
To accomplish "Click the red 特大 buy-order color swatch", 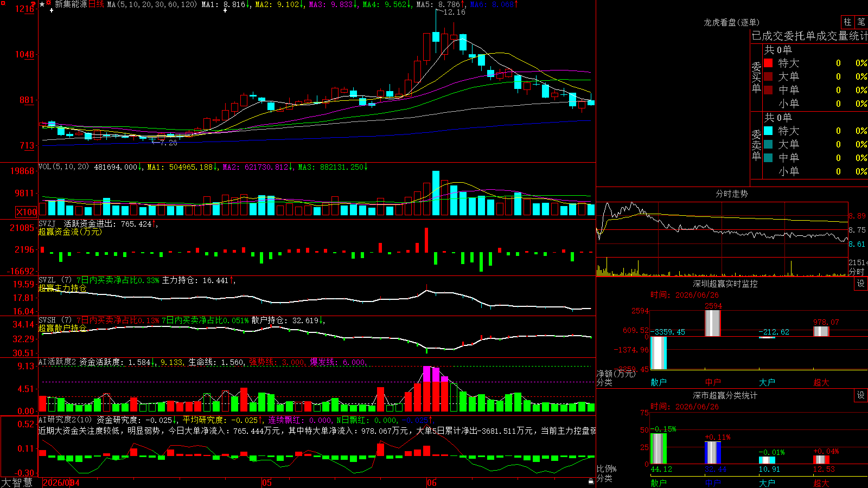I will click(x=768, y=63).
